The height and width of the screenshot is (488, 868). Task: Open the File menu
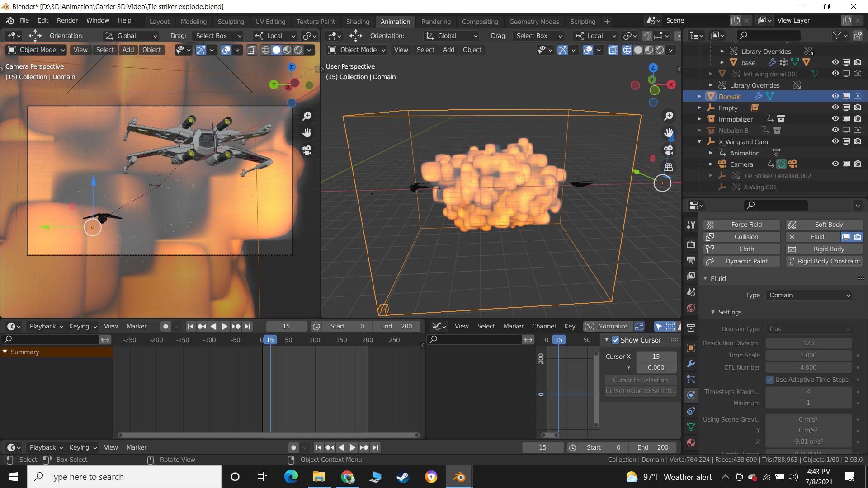point(24,20)
